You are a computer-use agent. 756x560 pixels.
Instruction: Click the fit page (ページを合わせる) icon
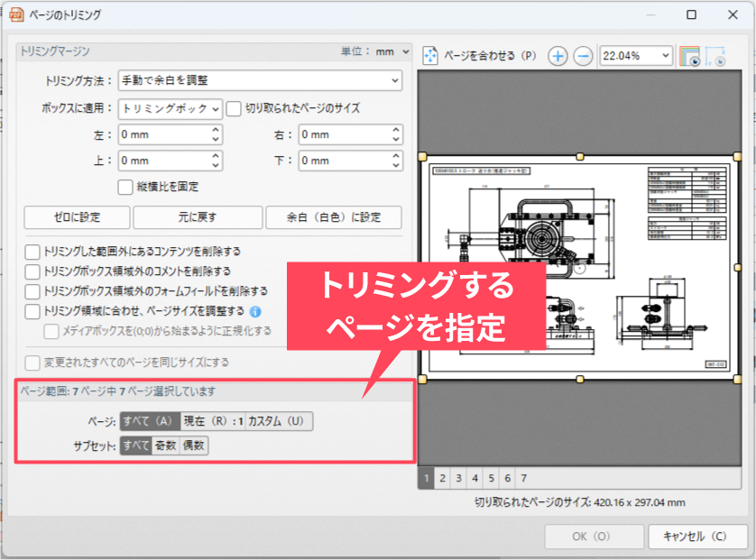click(x=430, y=56)
